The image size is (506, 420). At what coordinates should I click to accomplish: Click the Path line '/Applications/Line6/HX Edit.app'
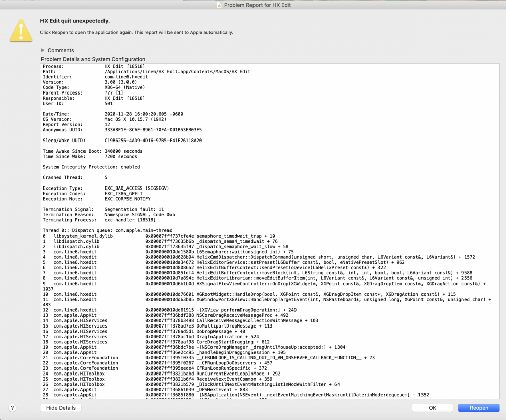[147, 72]
